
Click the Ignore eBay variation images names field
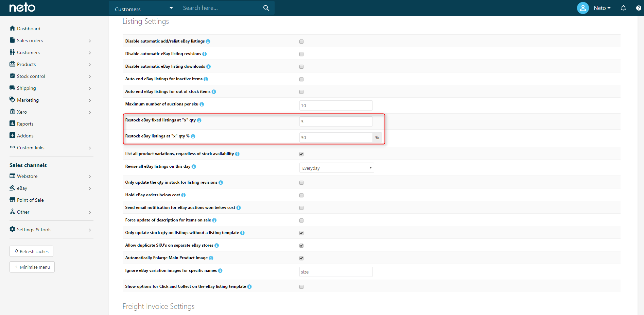click(336, 272)
